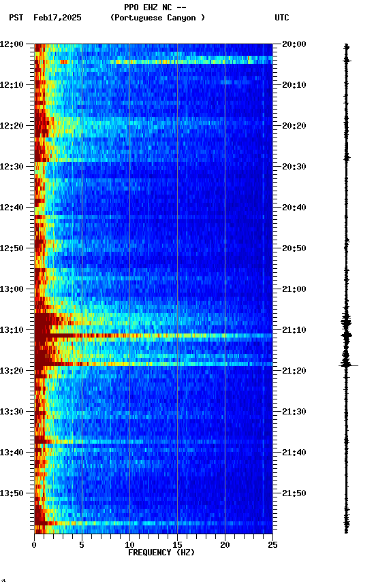
Task: Click the 25 Hz frequency tick label
Action: pos(272,545)
